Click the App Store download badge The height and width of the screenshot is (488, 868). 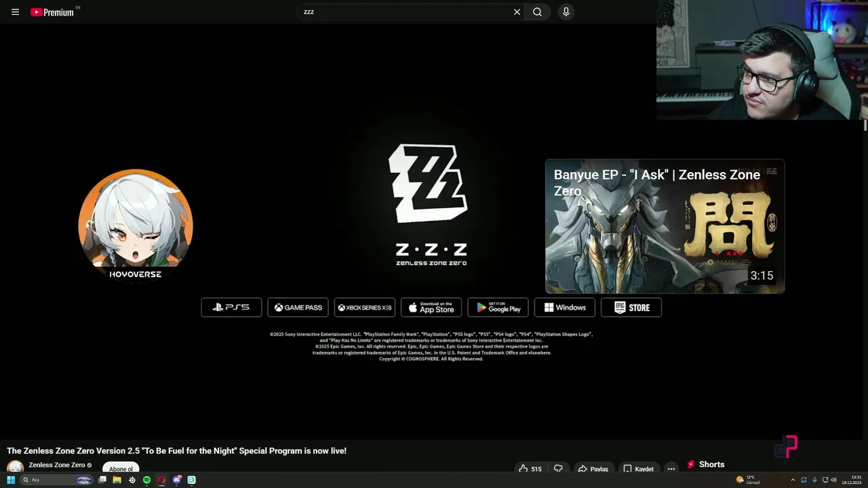(x=431, y=307)
